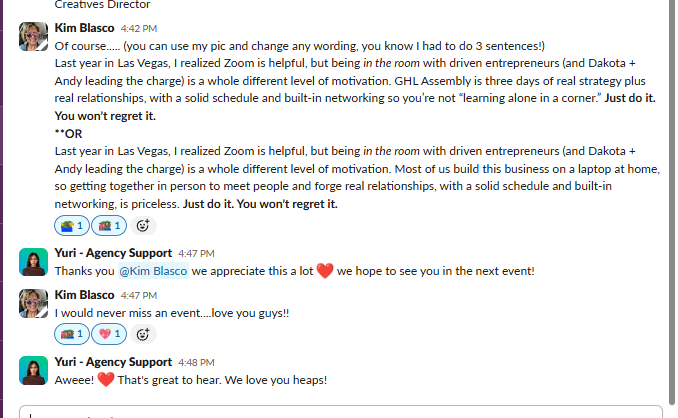Focus the message input box at the bottom
The image size is (678, 418).
click(340, 411)
